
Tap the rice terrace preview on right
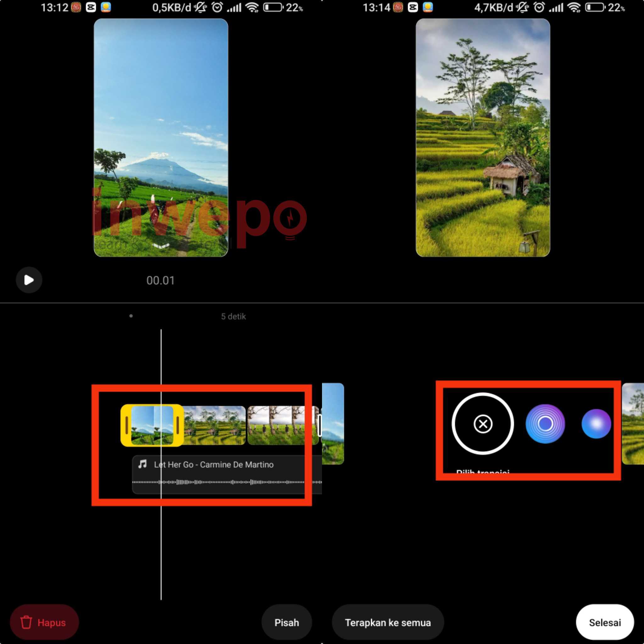pyautogui.click(x=483, y=137)
